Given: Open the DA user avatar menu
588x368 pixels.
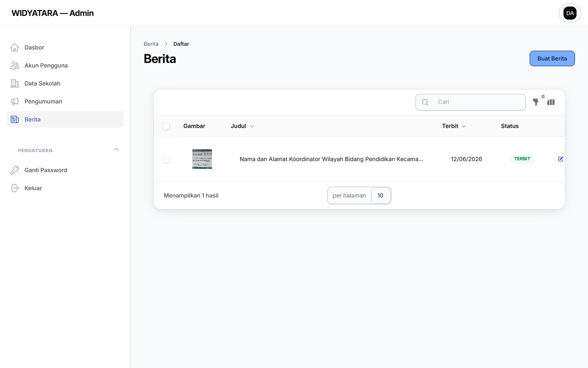Looking at the screenshot, I should [570, 13].
